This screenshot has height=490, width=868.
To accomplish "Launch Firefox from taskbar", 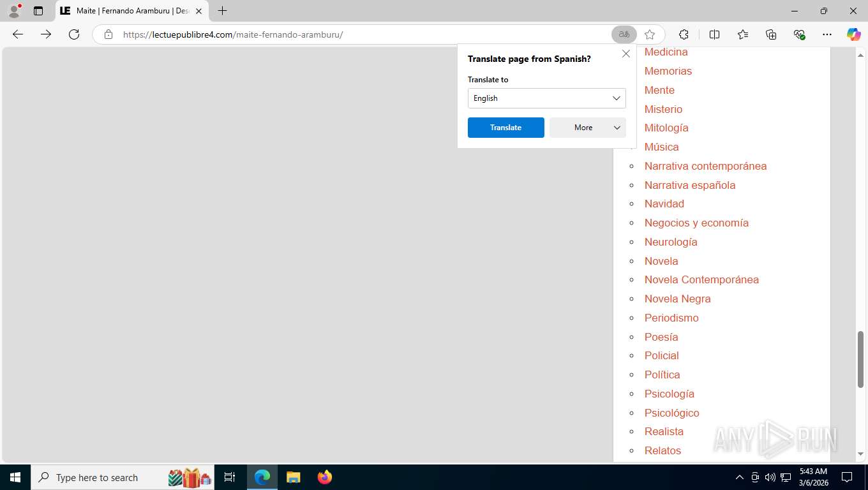I will [x=324, y=477].
